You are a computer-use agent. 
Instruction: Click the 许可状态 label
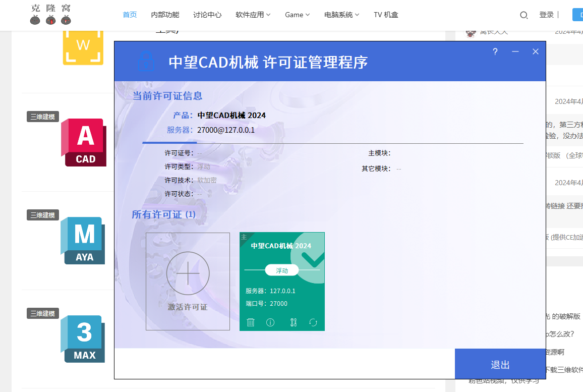click(x=179, y=194)
